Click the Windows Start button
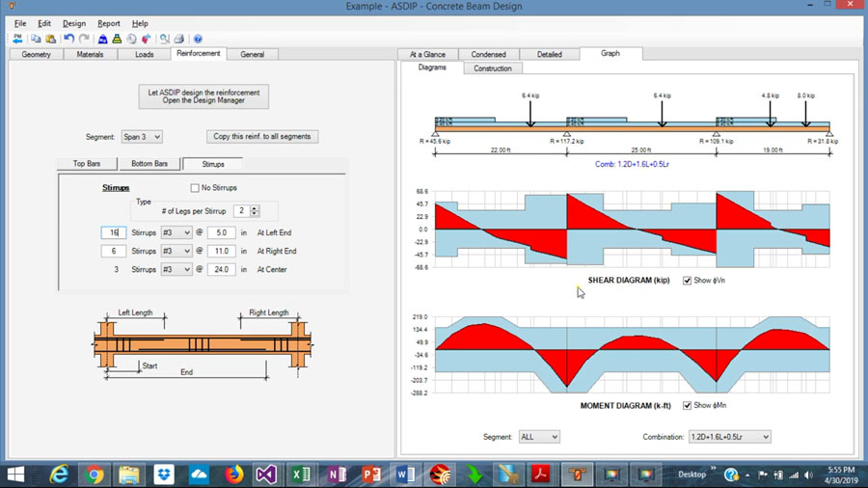The height and width of the screenshot is (488, 868). coord(16,474)
